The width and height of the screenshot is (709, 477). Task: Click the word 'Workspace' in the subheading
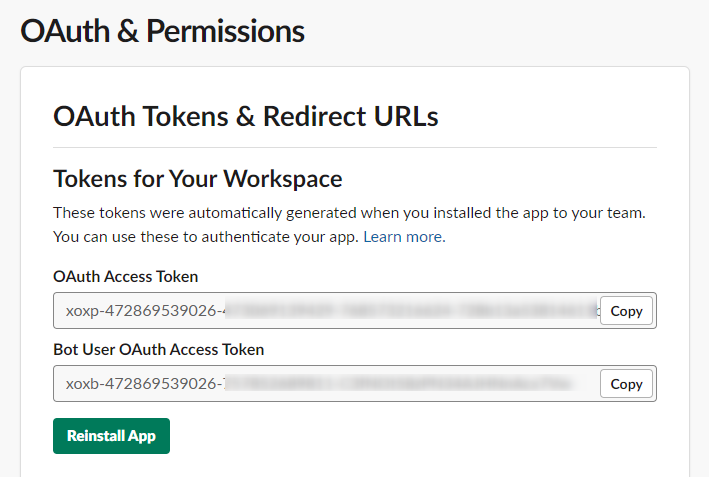coord(283,179)
